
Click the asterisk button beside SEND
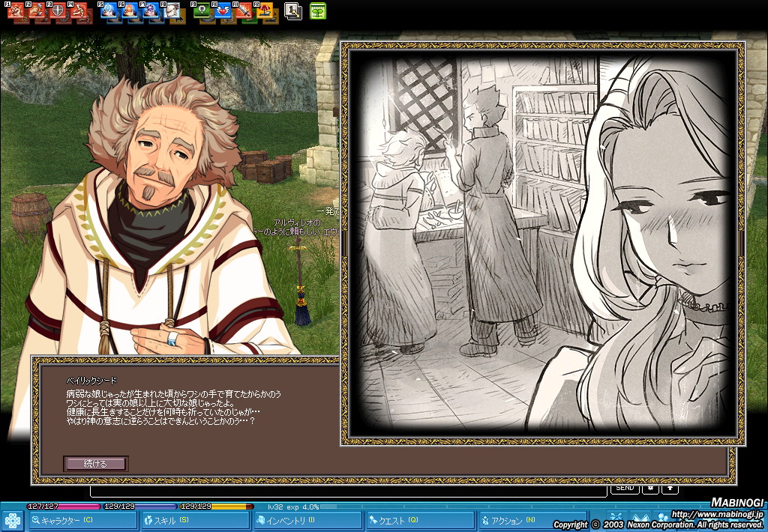pos(650,489)
